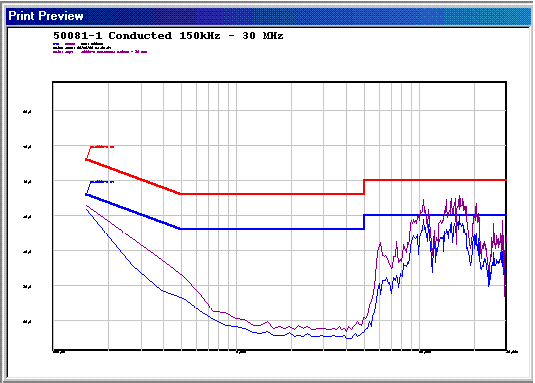The width and height of the screenshot is (535, 383).
Task: Click the red limit label near line start
Action: 102,147
